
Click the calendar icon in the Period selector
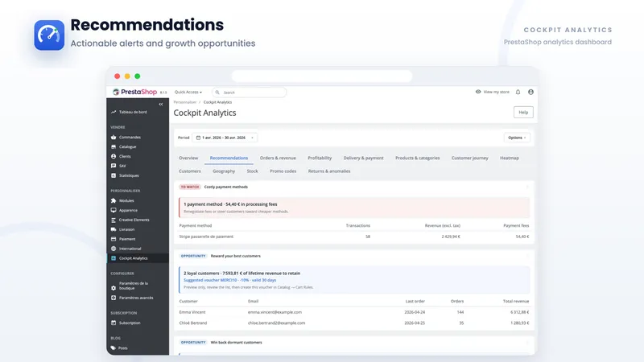198,138
